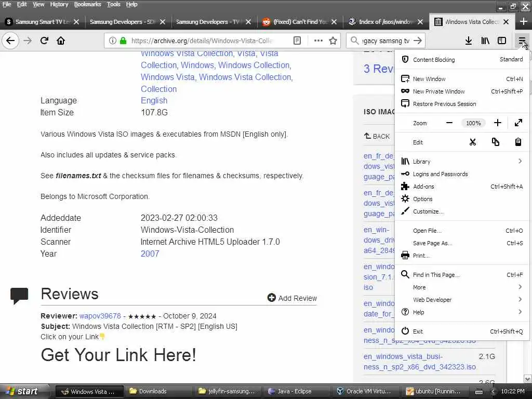
Task: Toggle reader view icon in address bar
Action: [x=297, y=41]
